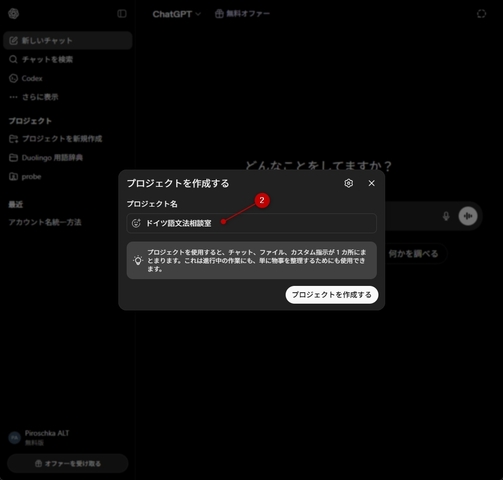Expand さらに表示 in sidebar
The width and height of the screenshot is (503, 480).
[x=68, y=97]
